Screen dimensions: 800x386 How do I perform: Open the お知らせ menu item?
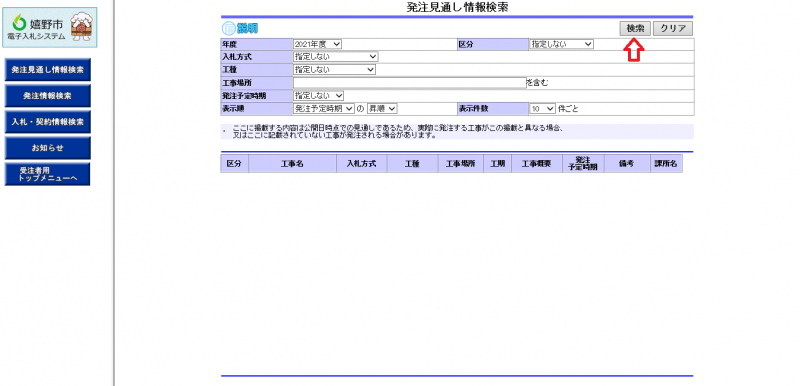tap(47, 148)
